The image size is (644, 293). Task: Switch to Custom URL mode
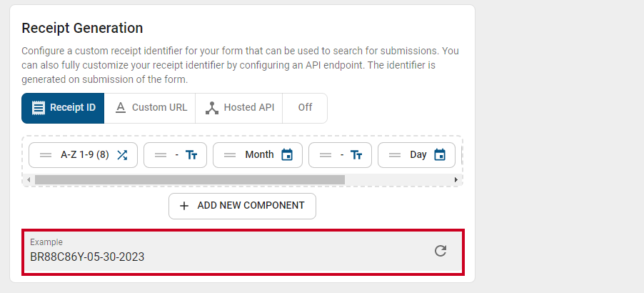tap(150, 108)
